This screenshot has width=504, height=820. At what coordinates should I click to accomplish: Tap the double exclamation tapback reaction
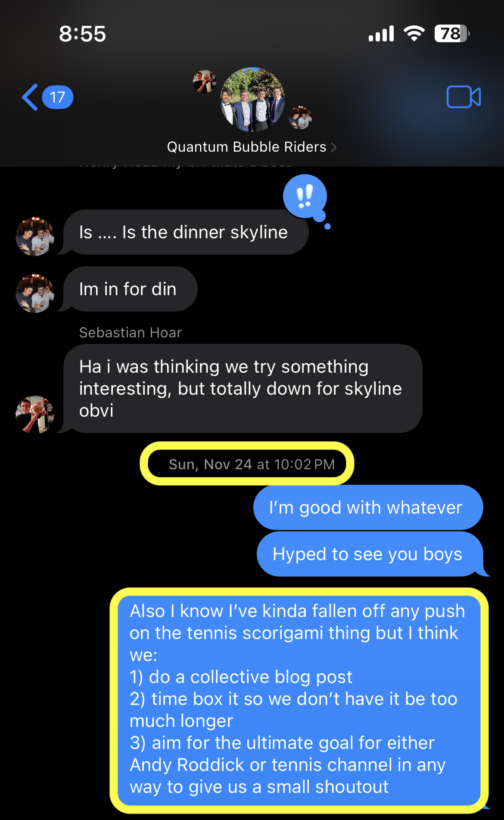305,196
